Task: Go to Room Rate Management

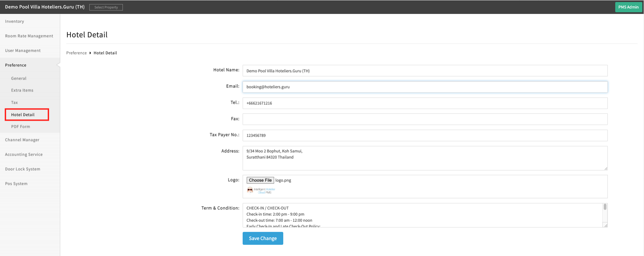Action: coord(29,36)
